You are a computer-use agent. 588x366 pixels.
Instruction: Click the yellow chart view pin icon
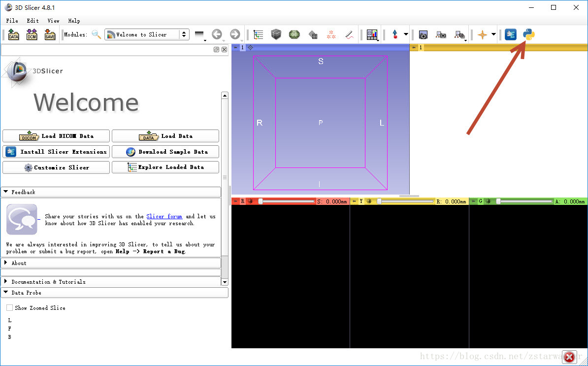pyautogui.click(x=414, y=48)
